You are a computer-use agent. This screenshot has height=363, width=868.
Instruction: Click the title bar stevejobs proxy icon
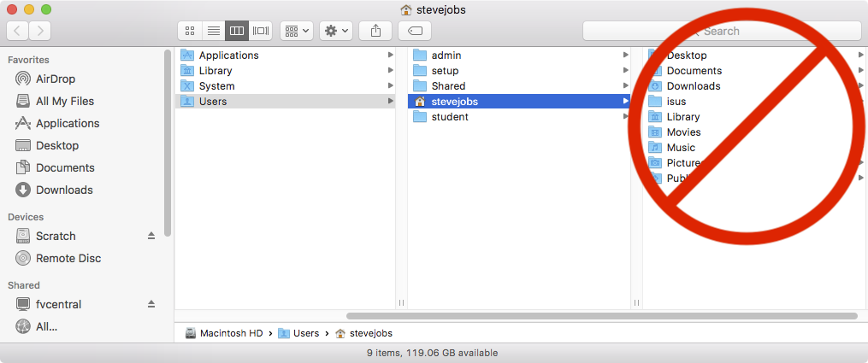coord(406,10)
